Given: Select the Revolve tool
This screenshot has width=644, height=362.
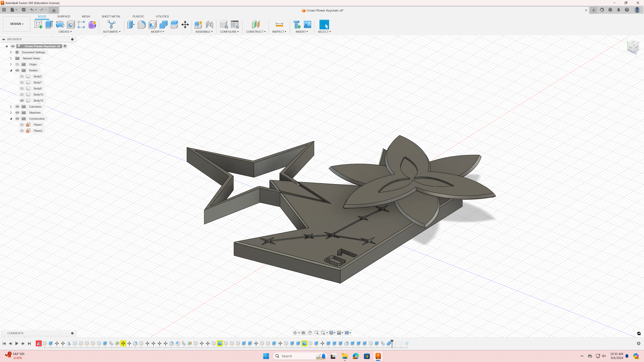Looking at the screenshot, I should click(60, 24).
